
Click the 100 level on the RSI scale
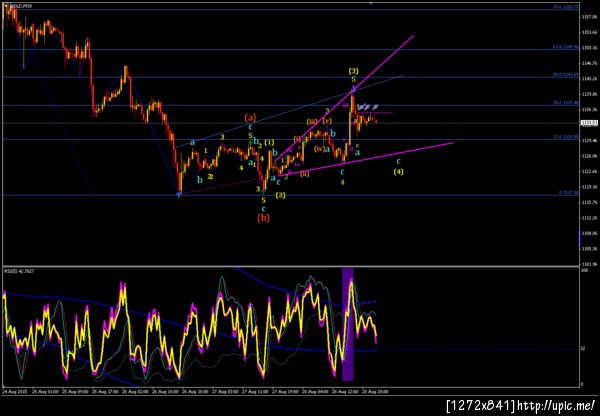click(x=584, y=271)
